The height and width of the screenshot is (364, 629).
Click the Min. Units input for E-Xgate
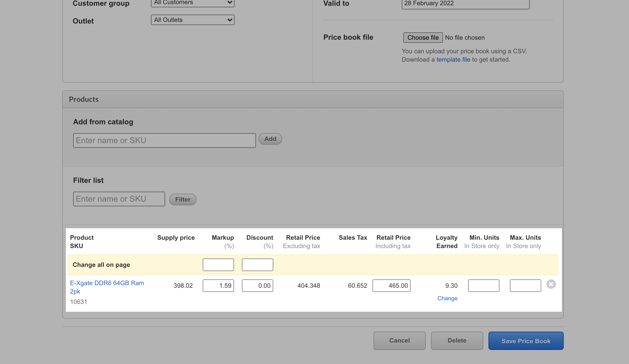click(x=484, y=286)
